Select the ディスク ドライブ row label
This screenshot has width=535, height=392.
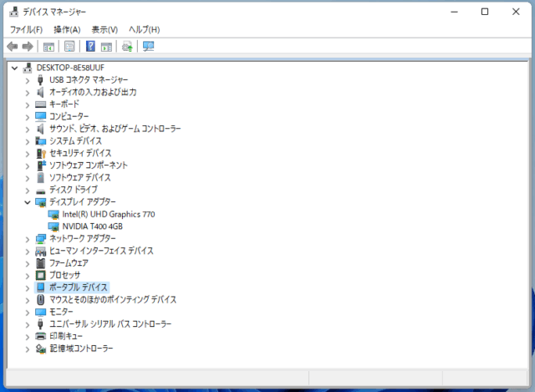[x=74, y=190]
